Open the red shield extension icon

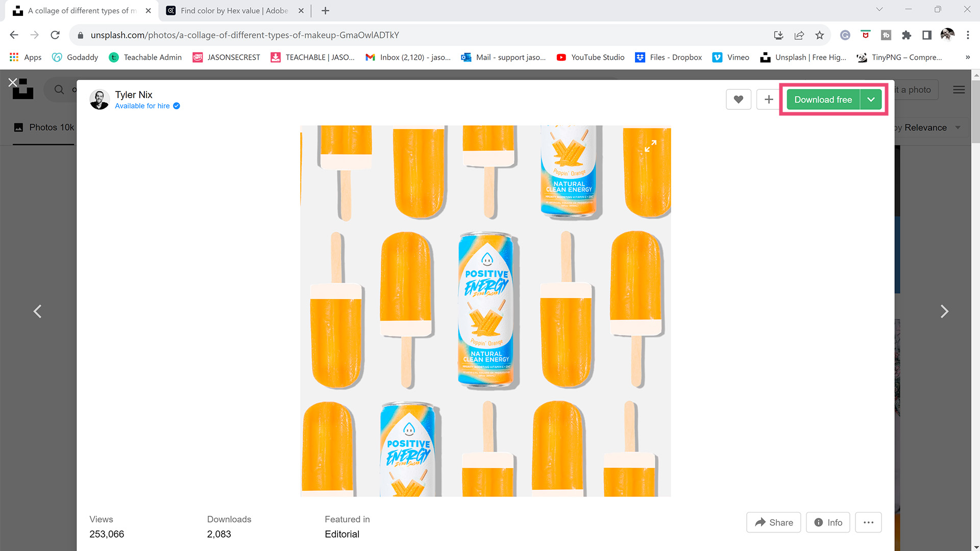pyautogui.click(x=866, y=35)
